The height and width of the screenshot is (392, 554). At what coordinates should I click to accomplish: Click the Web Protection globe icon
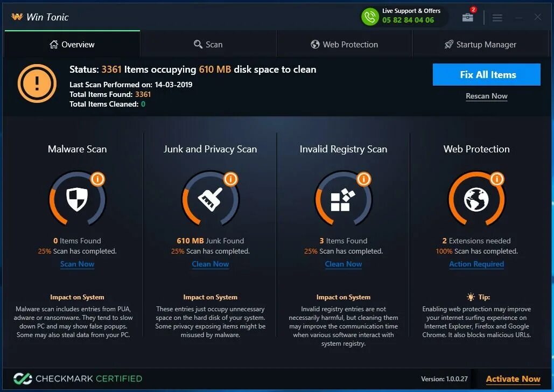pyautogui.click(x=476, y=199)
